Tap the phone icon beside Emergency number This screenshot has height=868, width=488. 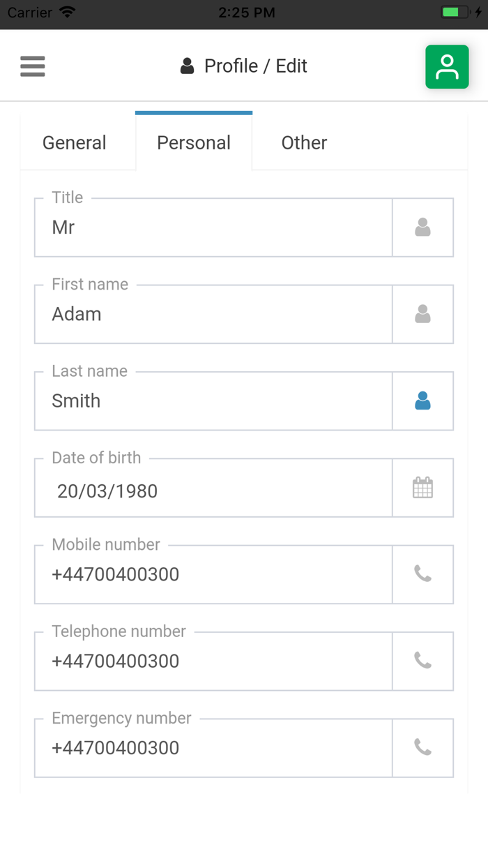pyautogui.click(x=422, y=747)
